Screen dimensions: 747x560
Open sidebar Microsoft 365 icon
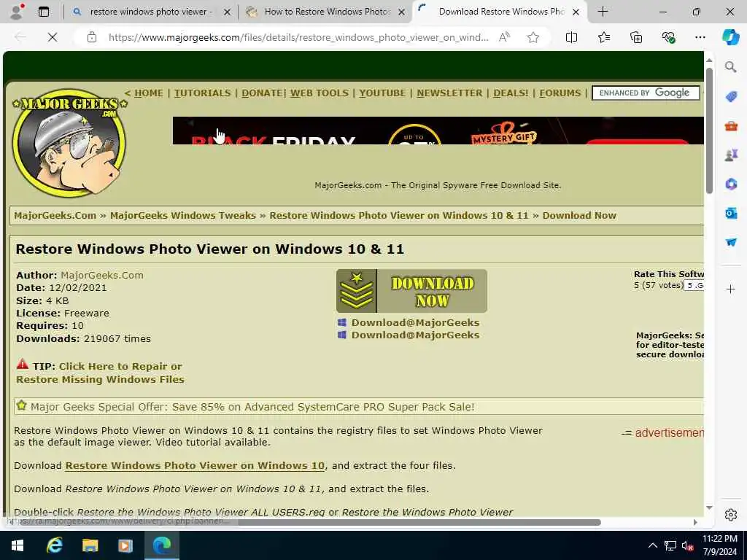tap(731, 184)
